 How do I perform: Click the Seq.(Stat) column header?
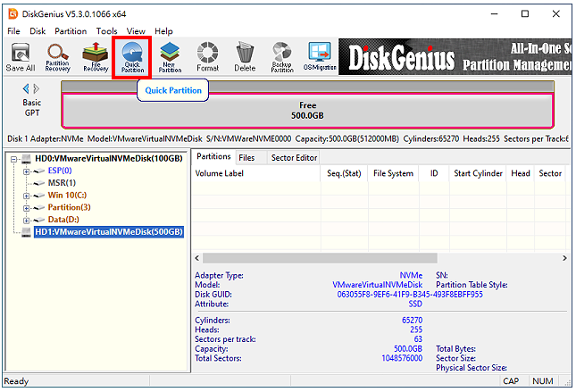click(x=344, y=173)
